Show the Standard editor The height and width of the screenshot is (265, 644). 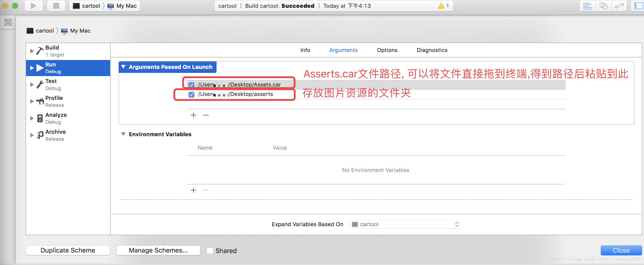coord(587,6)
